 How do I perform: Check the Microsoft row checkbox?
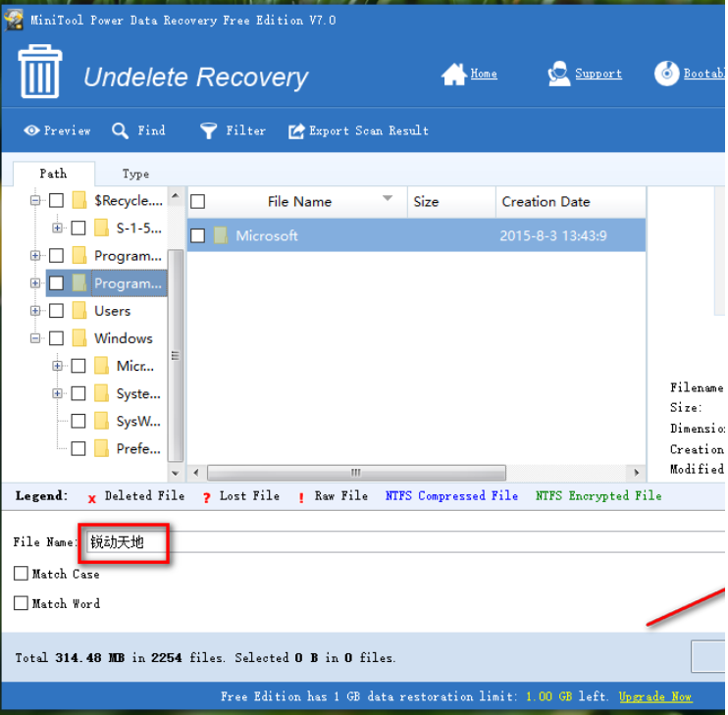pyautogui.click(x=198, y=235)
